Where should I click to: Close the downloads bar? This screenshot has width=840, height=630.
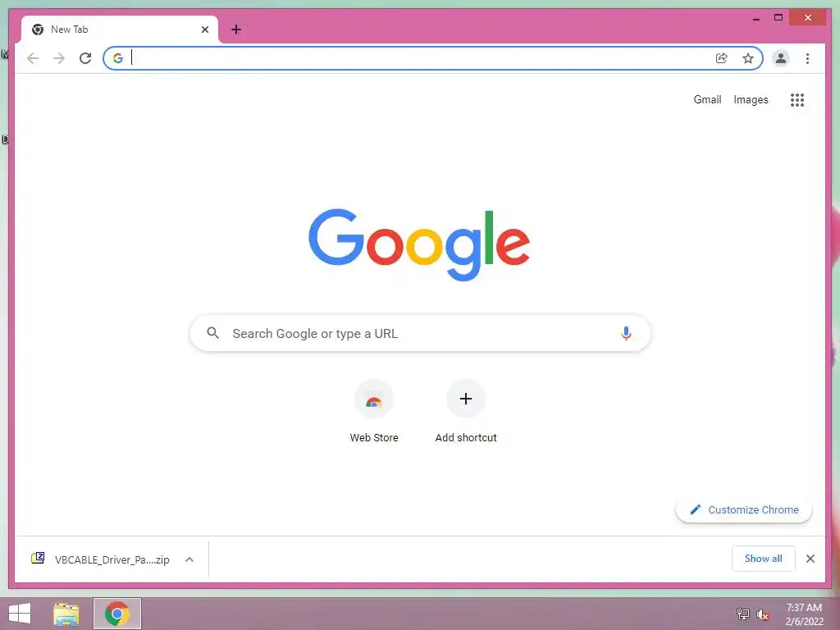click(x=810, y=559)
